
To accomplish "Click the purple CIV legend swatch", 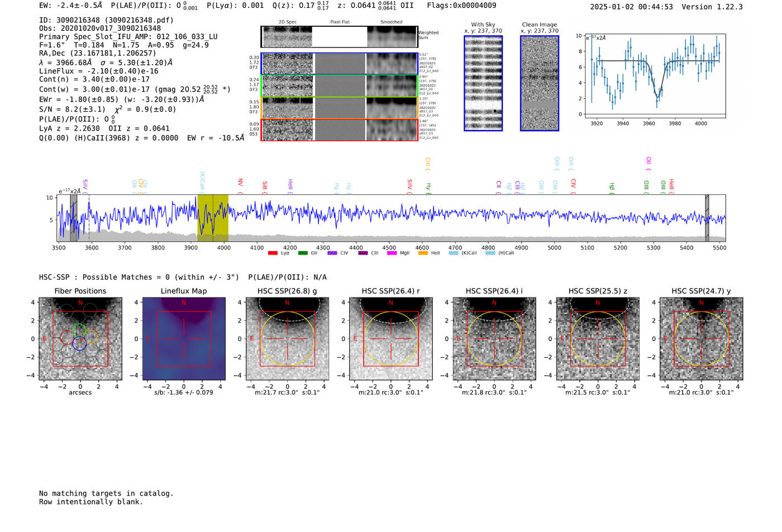I will click(x=332, y=253).
